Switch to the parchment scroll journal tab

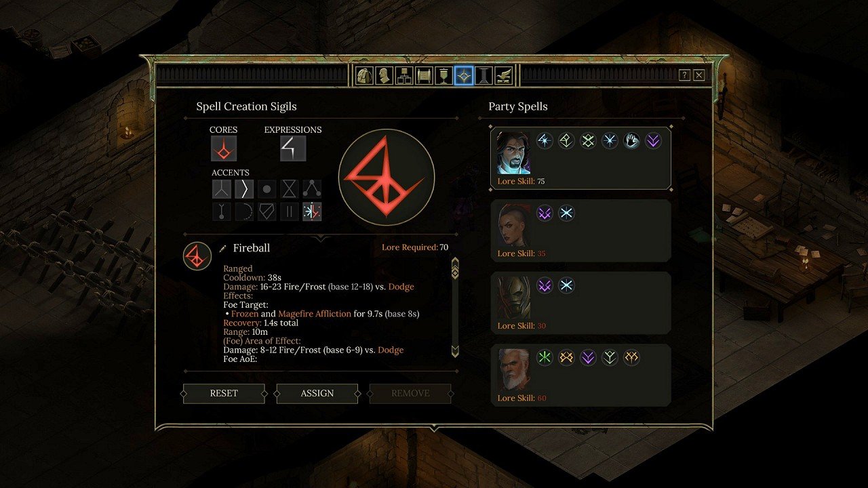(424, 75)
